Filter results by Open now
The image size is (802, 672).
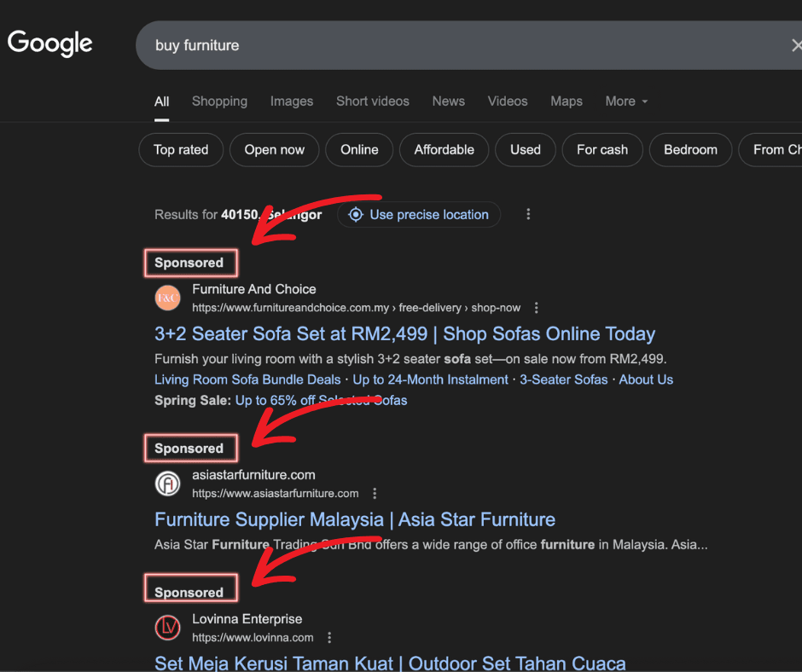[x=274, y=150]
